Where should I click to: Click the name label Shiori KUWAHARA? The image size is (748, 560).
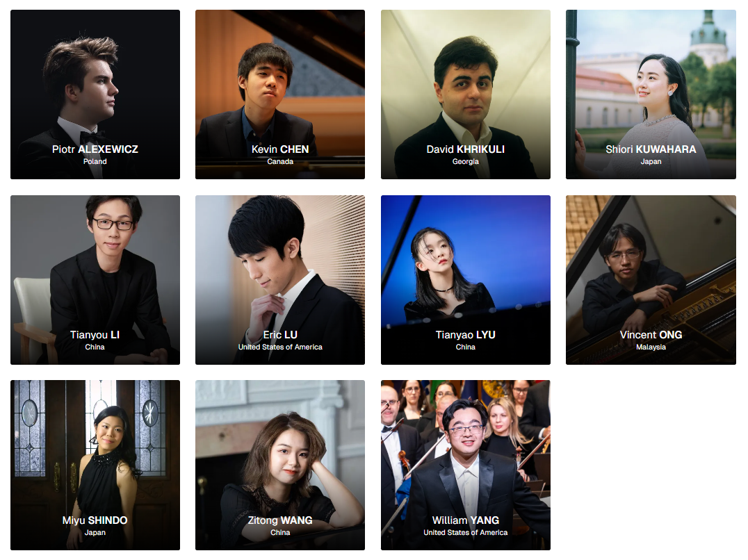651,149
